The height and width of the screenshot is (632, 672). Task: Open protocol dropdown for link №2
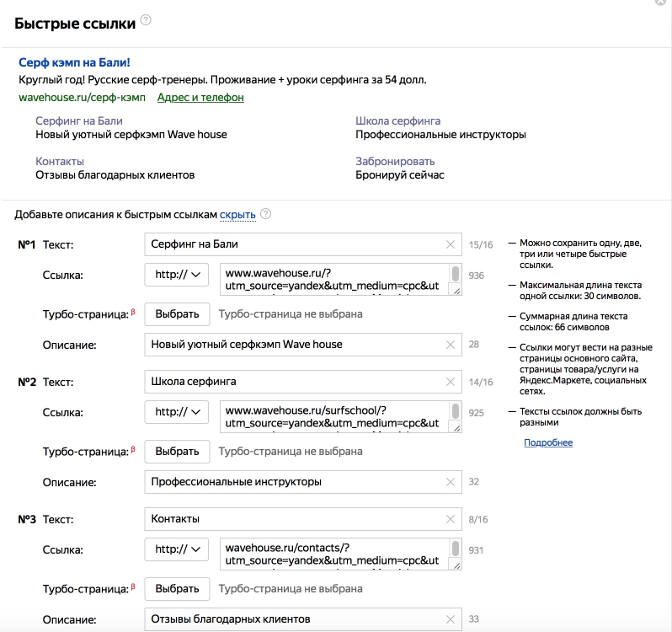(x=177, y=412)
